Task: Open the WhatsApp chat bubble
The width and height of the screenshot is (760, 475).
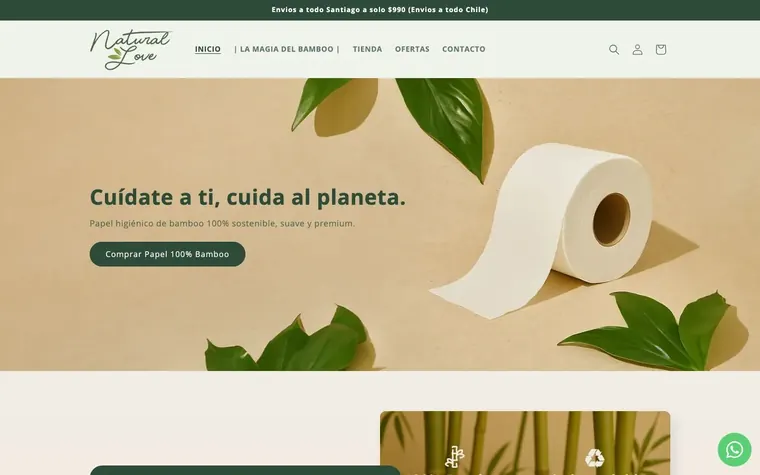Action: (735, 450)
